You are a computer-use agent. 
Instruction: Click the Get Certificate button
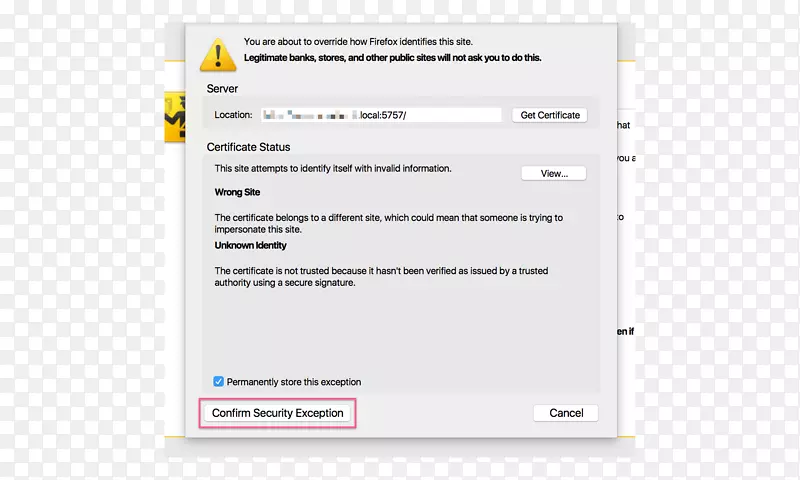point(550,115)
